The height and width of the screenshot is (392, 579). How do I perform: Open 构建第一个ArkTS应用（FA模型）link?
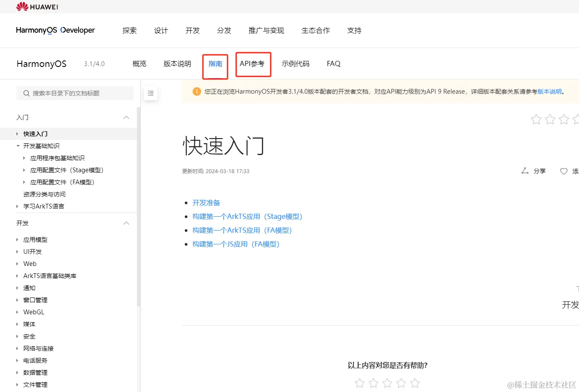[242, 230]
